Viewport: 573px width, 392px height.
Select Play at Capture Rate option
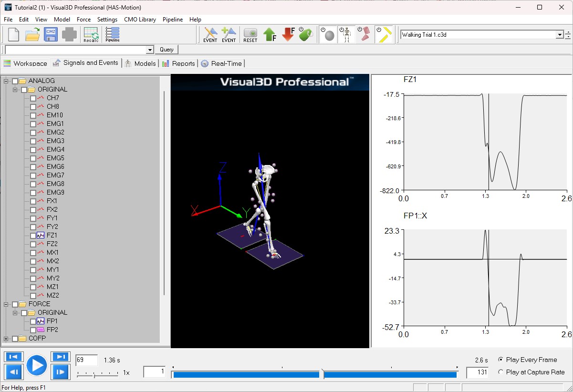click(x=500, y=372)
